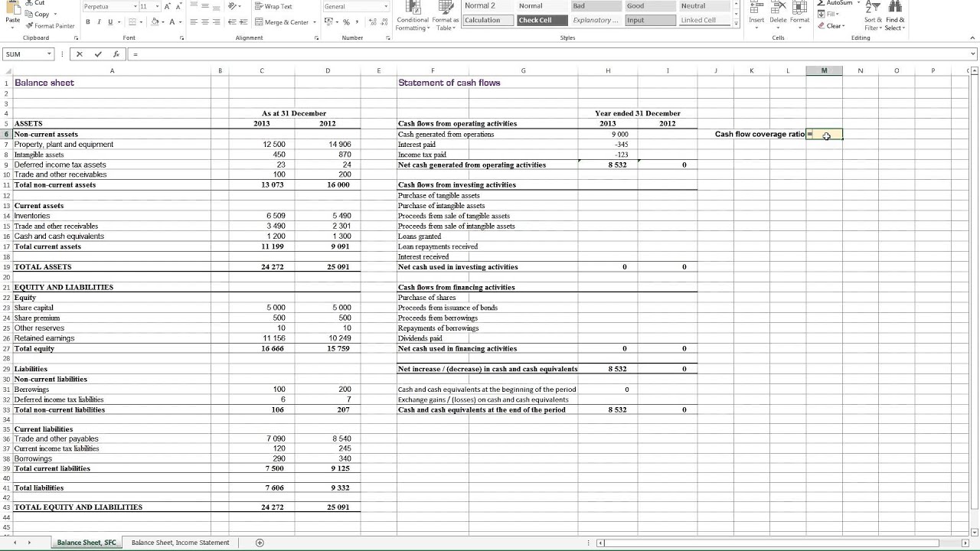Open the Merge & Center dropdown arrow
The width and height of the screenshot is (980, 551).
[x=314, y=22]
